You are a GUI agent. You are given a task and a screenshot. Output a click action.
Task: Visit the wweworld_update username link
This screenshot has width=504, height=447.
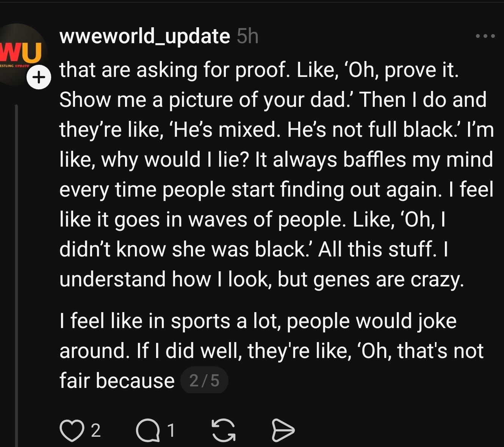(145, 36)
